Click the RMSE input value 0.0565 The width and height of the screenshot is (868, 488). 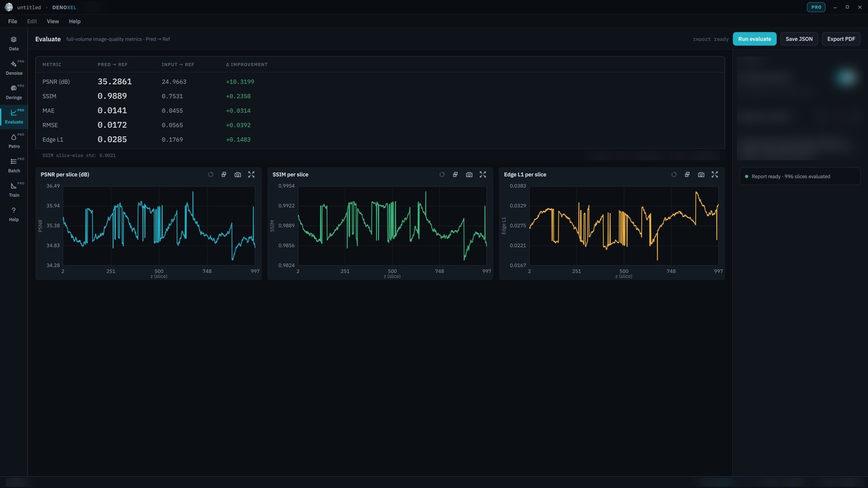point(172,125)
